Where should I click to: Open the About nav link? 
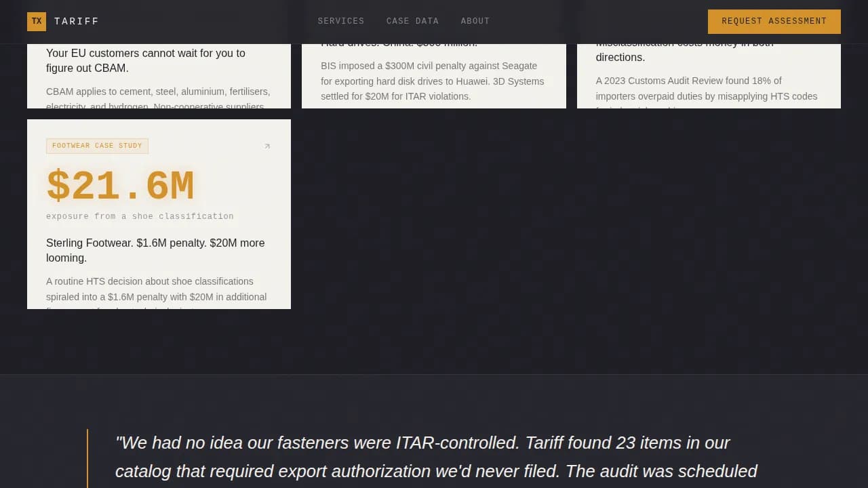click(475, 21)
